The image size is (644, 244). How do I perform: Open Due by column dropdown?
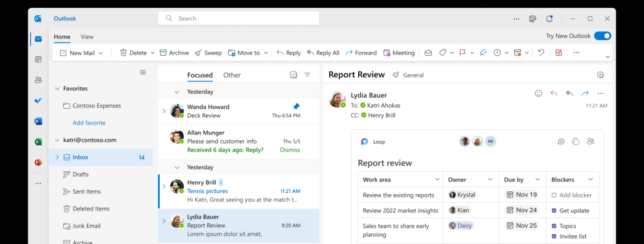point(538,180)
